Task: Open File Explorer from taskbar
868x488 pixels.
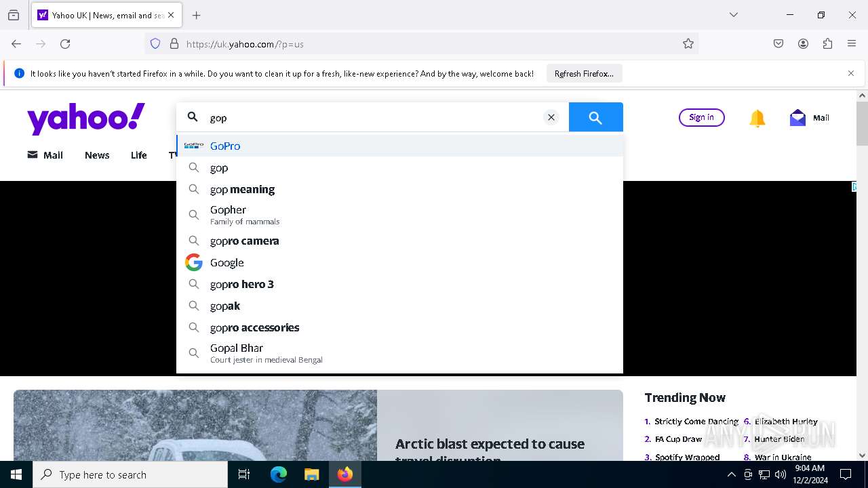Action: (311, 474)
